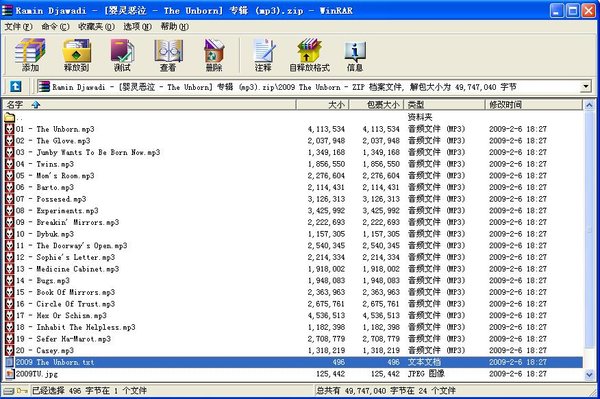This screenshot has height=399, width=600.
Task: Click the key icon in status bar
Action: pyautogui.click(x=22, y=391)
